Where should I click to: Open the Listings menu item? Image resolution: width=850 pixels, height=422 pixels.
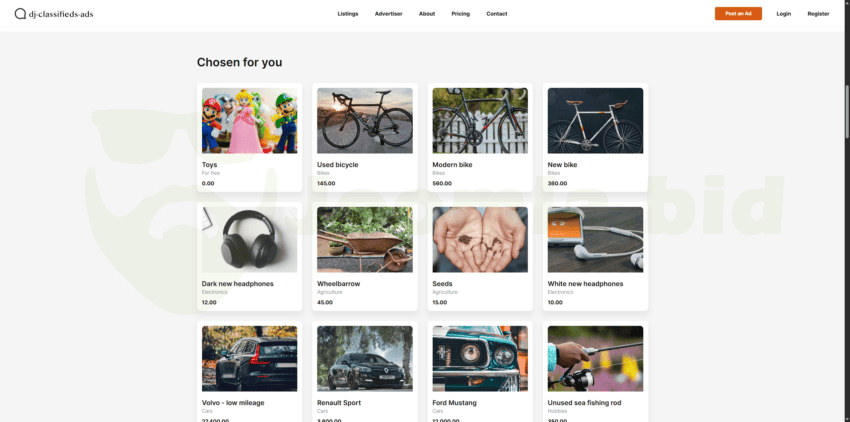(x=347, y=14)
